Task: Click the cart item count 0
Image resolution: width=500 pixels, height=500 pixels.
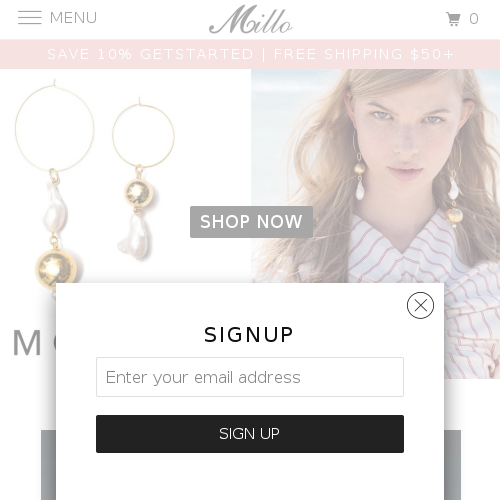Action: (474, 19)
